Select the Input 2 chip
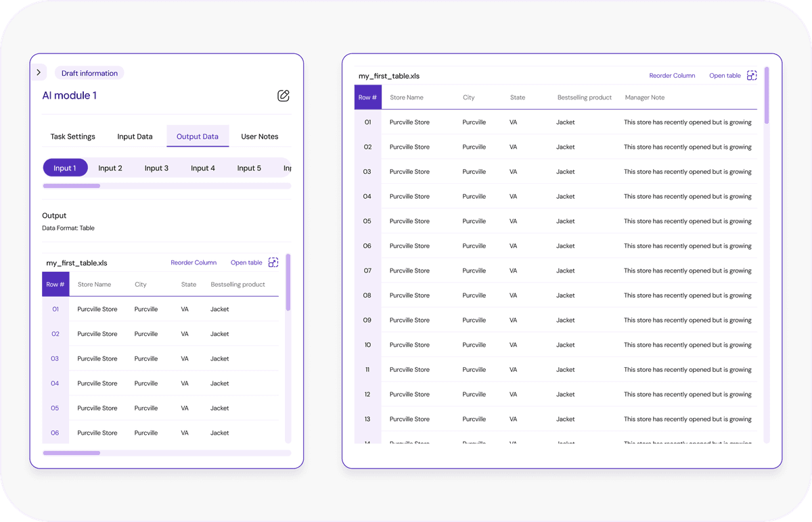This screenshot has width=812, height=522. (111, 168)
